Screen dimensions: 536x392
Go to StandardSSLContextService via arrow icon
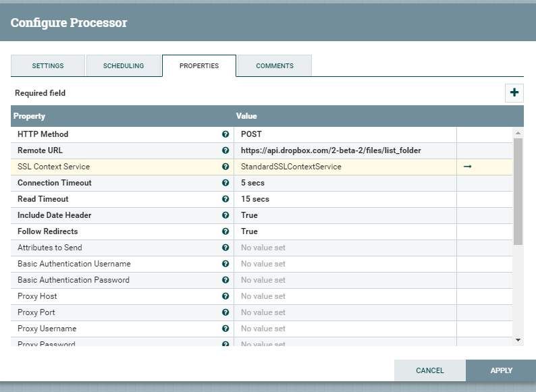(467, 167)
